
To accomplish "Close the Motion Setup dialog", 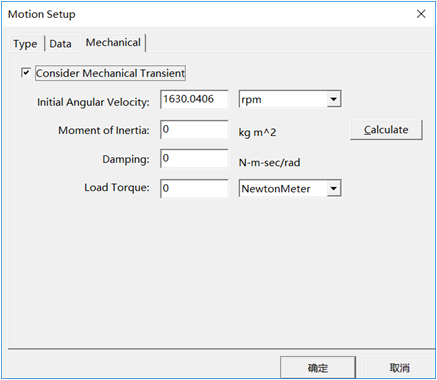I will pyautogui.click(x=421, y=14).
